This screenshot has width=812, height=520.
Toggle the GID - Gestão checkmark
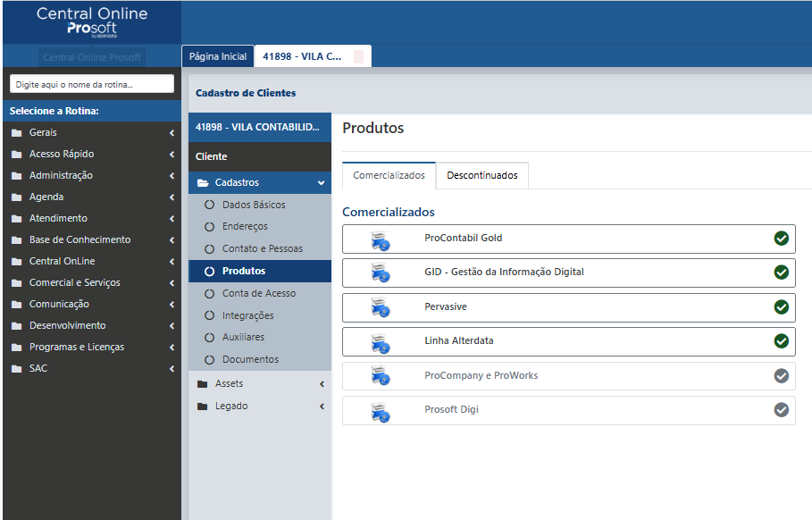(782, 273)
